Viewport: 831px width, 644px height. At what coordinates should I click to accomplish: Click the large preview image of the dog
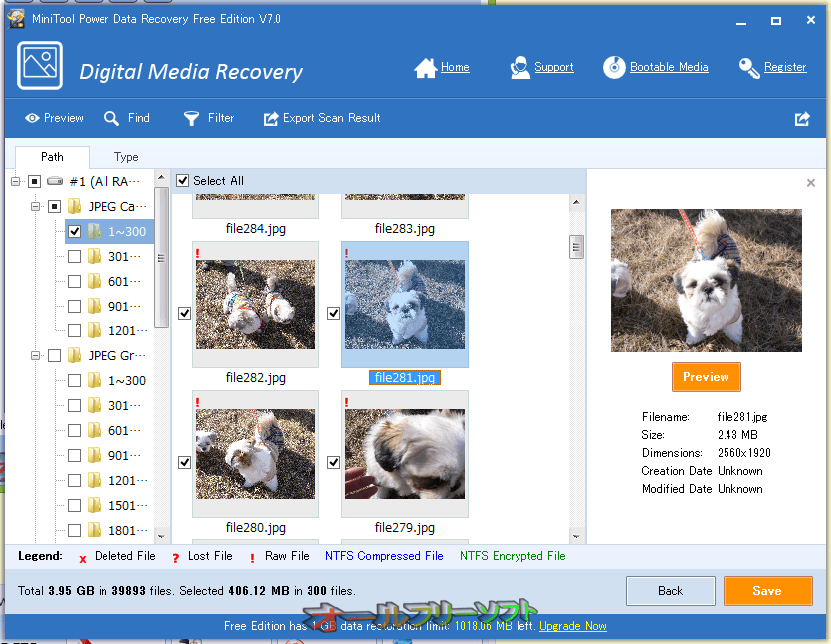point(707,281)
